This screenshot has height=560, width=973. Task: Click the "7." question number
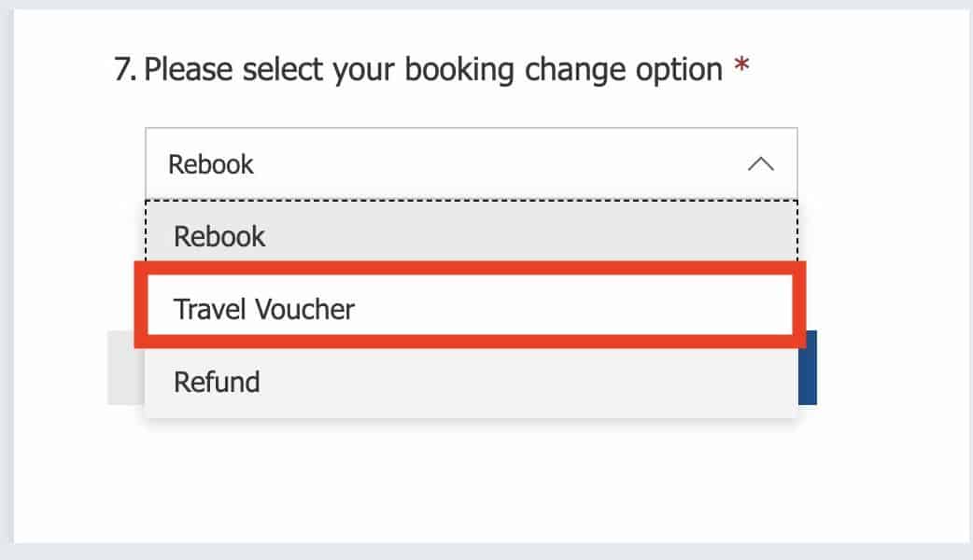[x=125, y=70]
